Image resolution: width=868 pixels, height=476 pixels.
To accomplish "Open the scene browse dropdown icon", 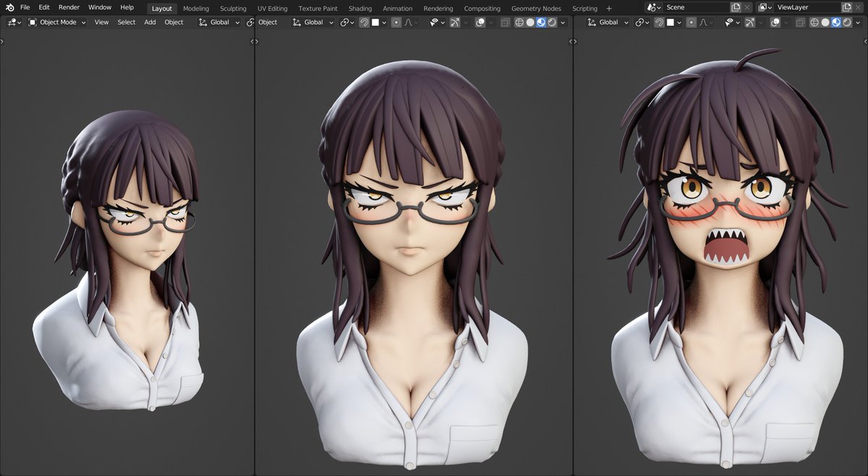I will click(654, 7).
